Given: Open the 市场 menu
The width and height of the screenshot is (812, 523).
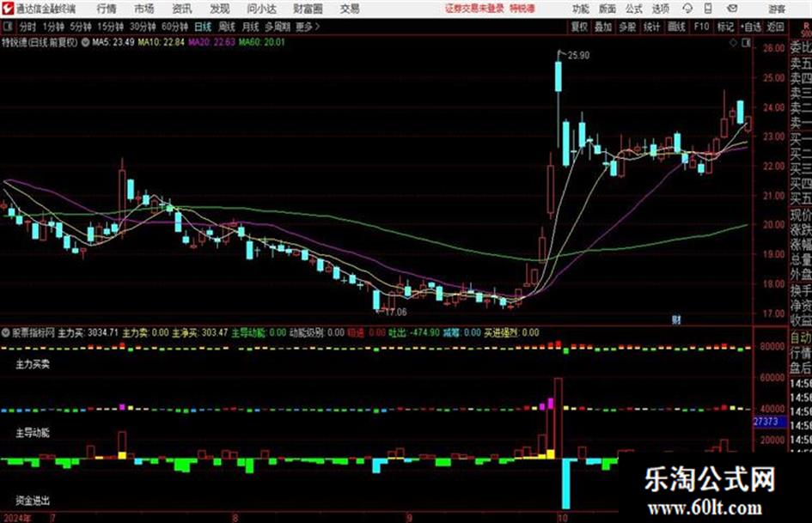Looking at the screenshot, I should (x=144, y=9).
